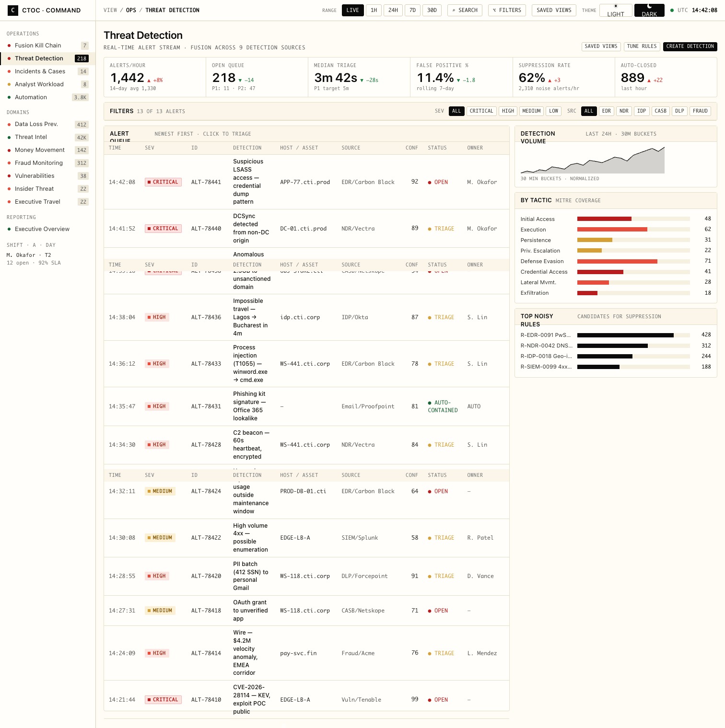Filter severity to ALL

[x=456, y=111]
